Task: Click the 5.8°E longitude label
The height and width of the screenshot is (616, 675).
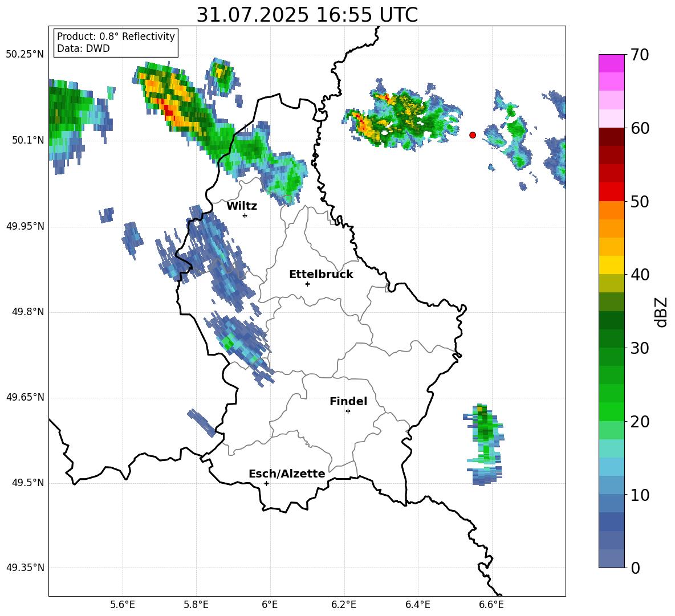Action: (196, 605)
